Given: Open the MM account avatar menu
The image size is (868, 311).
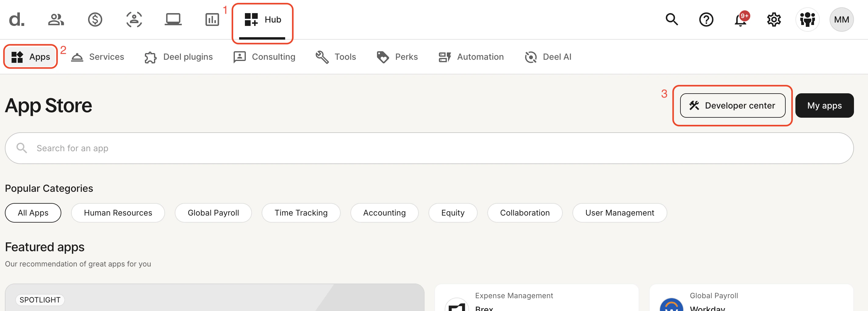Looking at the screenshot, I should 841,19.
